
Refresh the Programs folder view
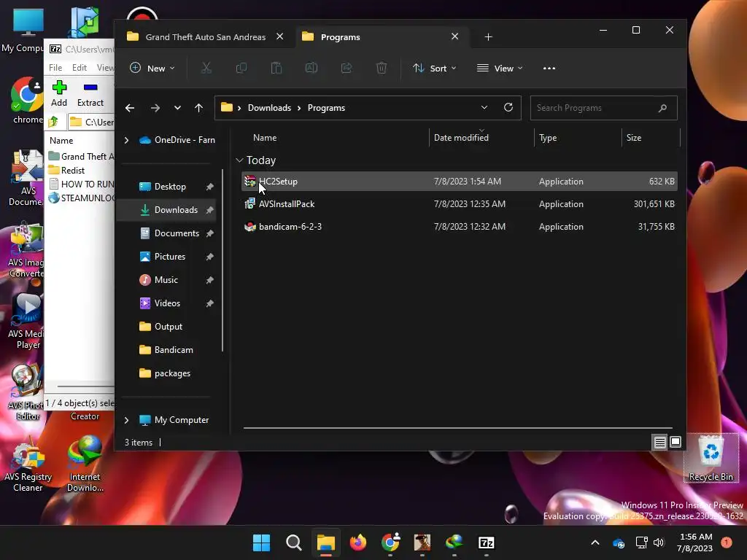(x=508, y=108)
